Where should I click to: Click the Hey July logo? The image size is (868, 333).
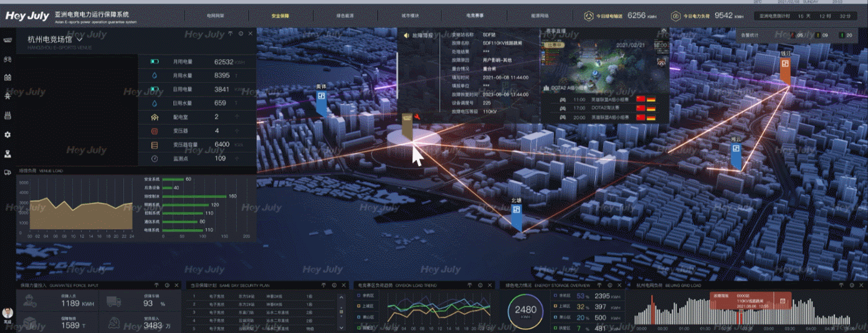pos(27,16)
